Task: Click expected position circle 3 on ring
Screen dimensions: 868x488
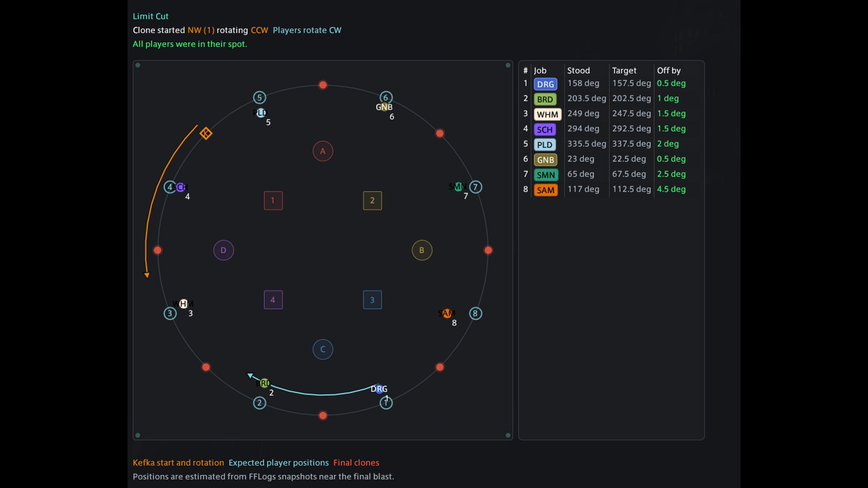Action: [170, 313]
